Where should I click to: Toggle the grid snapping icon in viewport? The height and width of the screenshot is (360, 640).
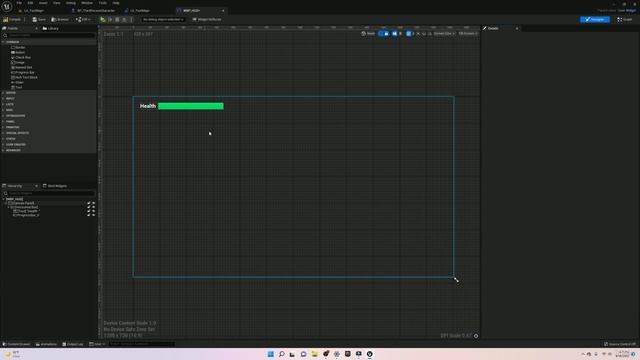coord(409,33)
